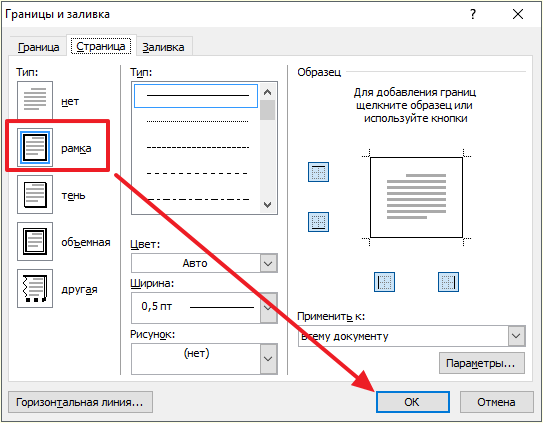The height and width of the screenshot is (423, 543).
Task: Toggle the bottom border button in preview
Action: click(x=318, y=222)
